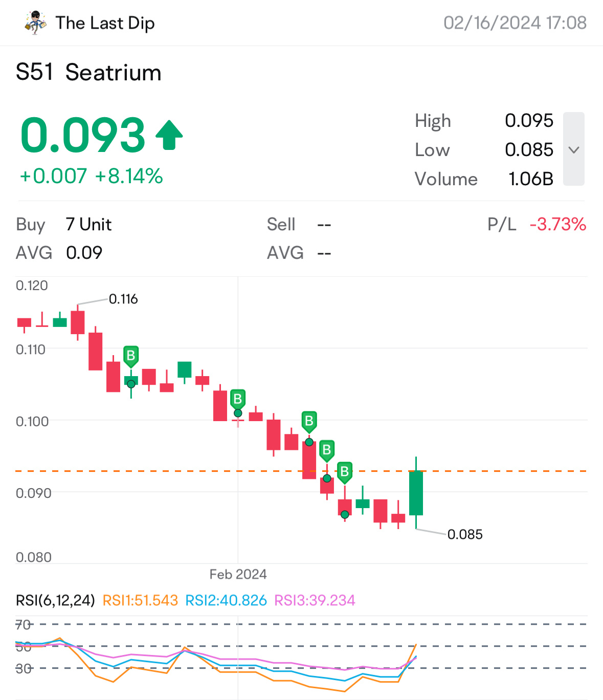Tap The Last Dip avatar icon
Image resolution: width=603 pixels, height=700 pixels.
(x=35, y=23)
